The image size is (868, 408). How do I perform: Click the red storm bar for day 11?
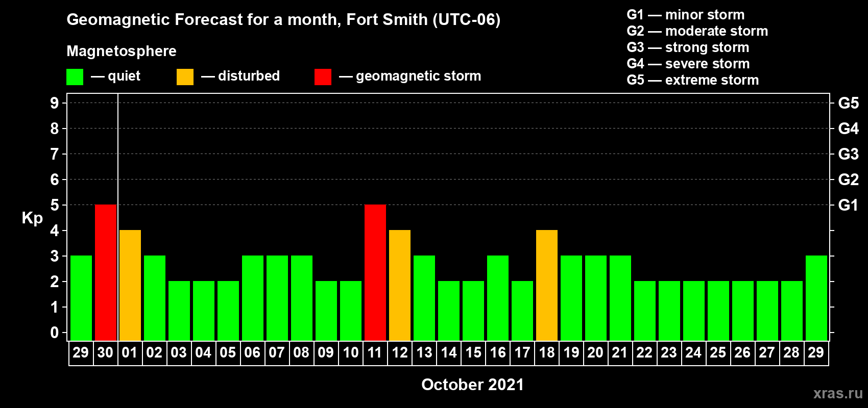pyautogui.click(x=375, y=273)
